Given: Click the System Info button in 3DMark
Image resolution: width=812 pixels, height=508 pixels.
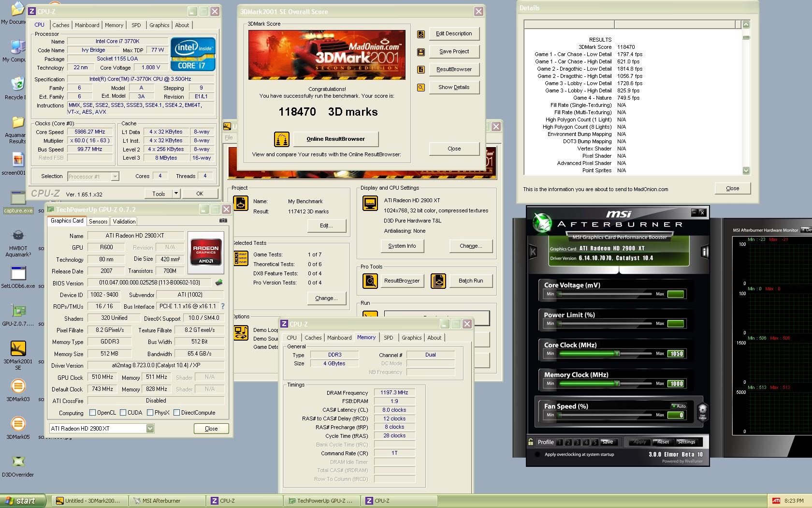Looking at the screenshot, I should (x=402, y=246).
